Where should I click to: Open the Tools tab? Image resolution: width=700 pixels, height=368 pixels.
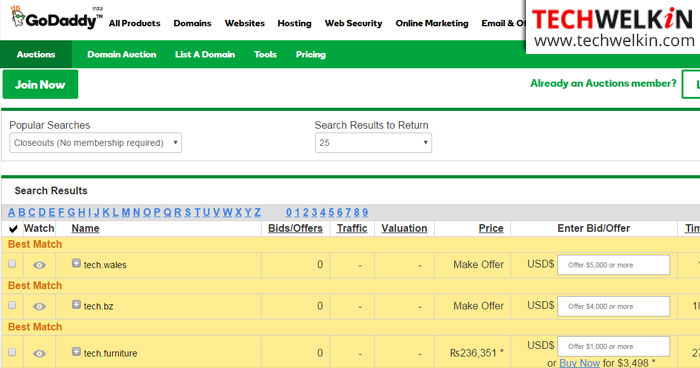tap(266, 54)
